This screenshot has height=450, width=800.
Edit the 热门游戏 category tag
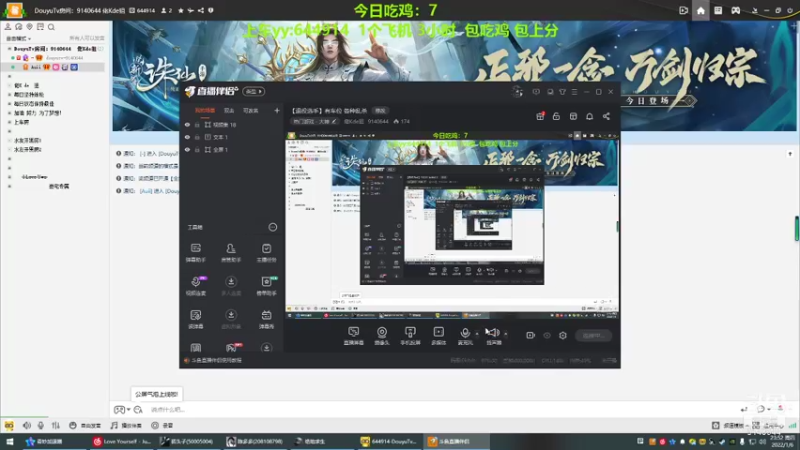click(314, 121)
